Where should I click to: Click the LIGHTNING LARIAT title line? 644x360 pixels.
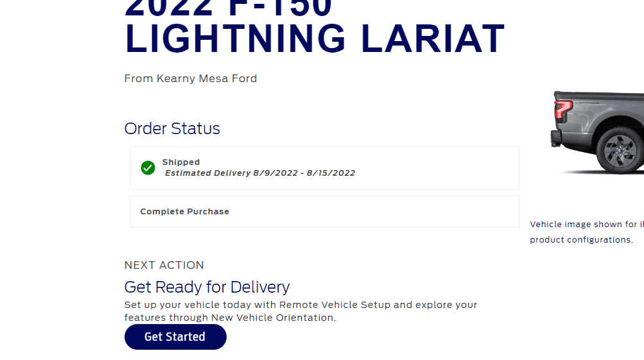(315, 40)
